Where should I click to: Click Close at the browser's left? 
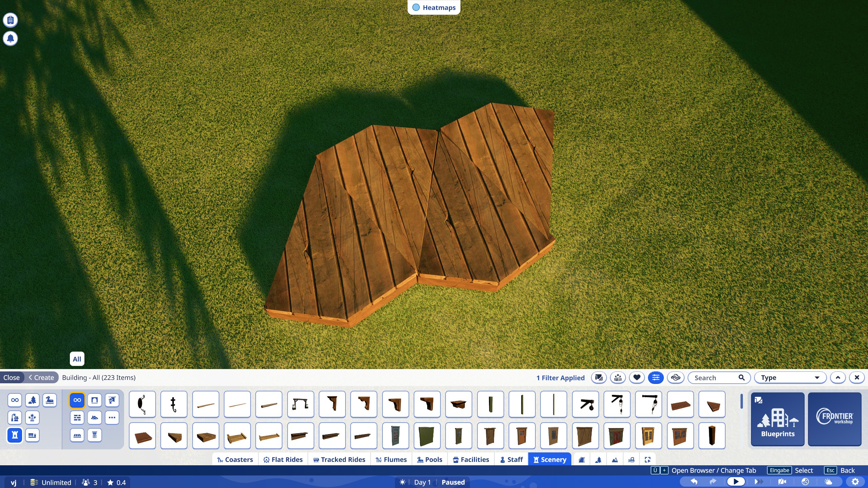pos(12,378)
